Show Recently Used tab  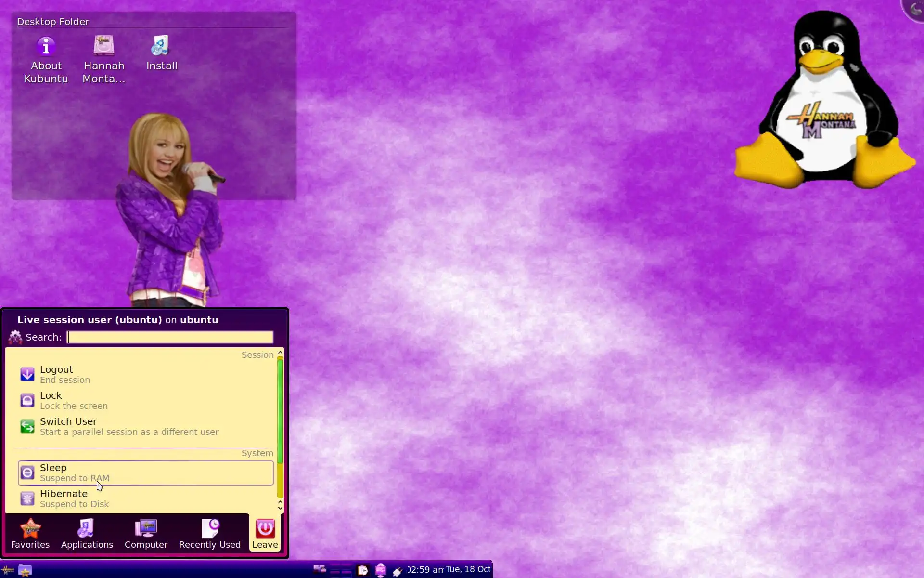[210, 534]
